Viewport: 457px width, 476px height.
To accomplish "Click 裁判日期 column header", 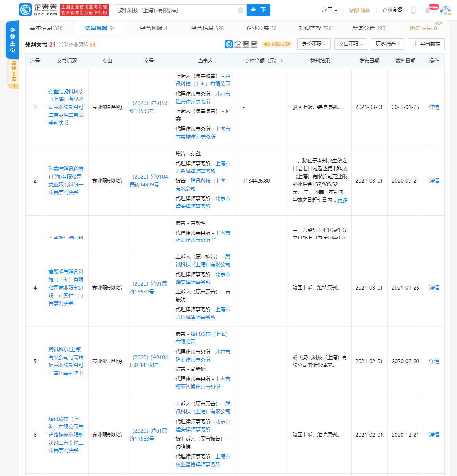I will click(405, 61).
